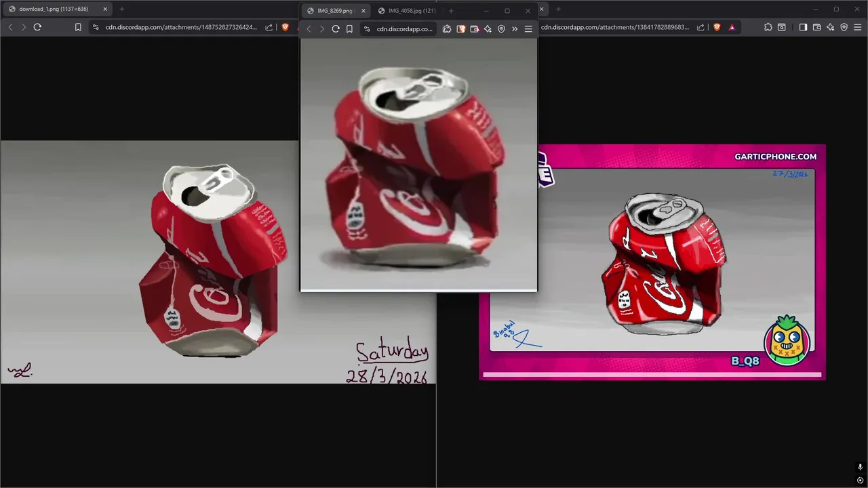Click the attachments URL in the right window
Viewport: 868px width, 488px height.
coord(615,27)
